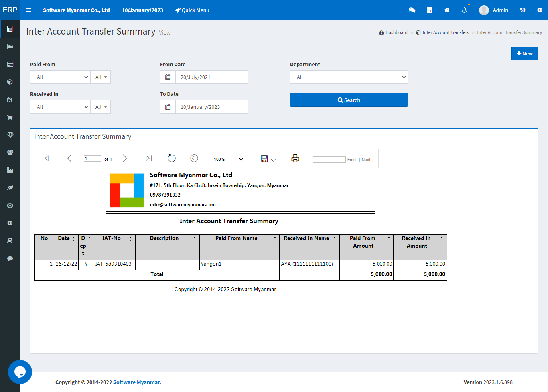
Task: Open the clipboard sidebar icon
Action: [10, 100]
